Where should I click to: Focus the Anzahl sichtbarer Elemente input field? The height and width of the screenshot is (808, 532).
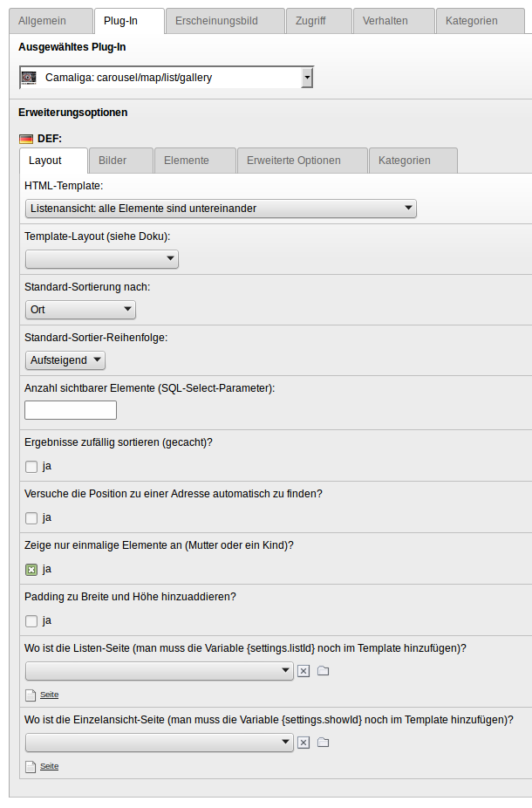coord(71,410)
